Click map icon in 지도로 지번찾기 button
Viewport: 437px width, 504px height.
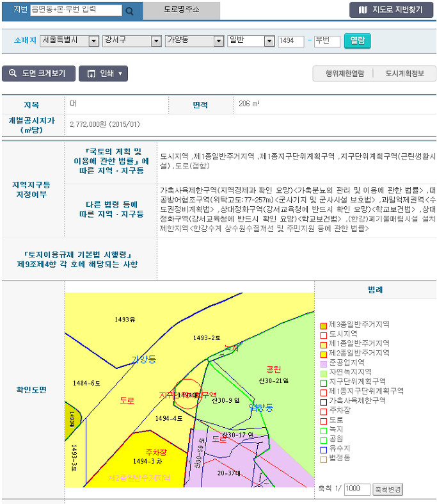pos(363,10)
